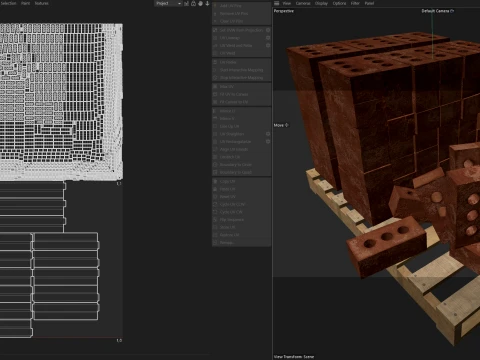Open the Project dropdown in UV editor
Image resolution: width=480 pixels, height=360 pixels.
(168, 3)
